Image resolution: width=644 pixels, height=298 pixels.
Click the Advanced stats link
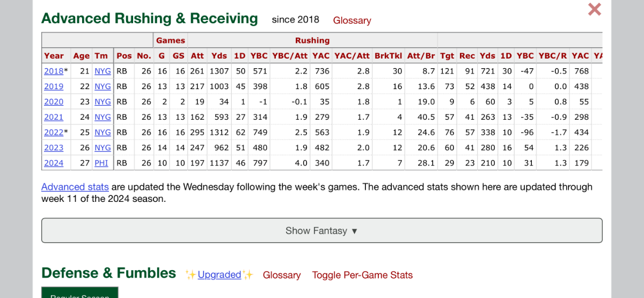coord(75,187)
